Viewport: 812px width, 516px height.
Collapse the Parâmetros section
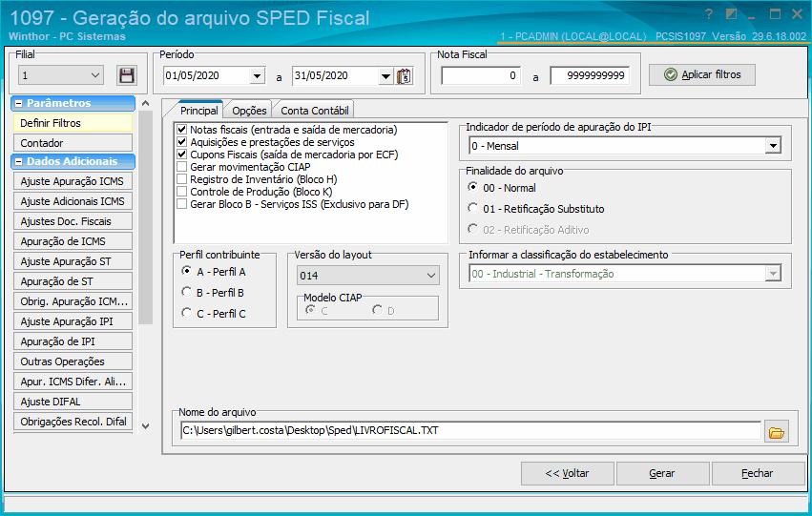(x=19, y=104)
